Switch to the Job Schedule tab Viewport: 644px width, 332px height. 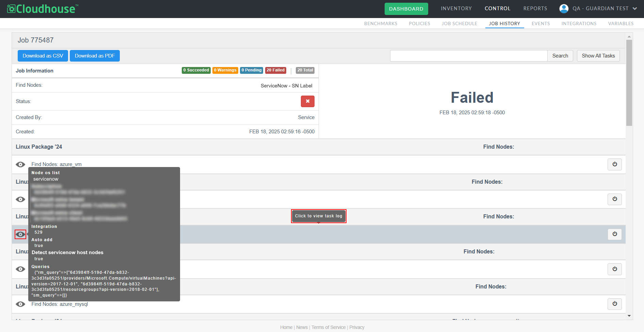pyautogui.click(x=459, y=23)
